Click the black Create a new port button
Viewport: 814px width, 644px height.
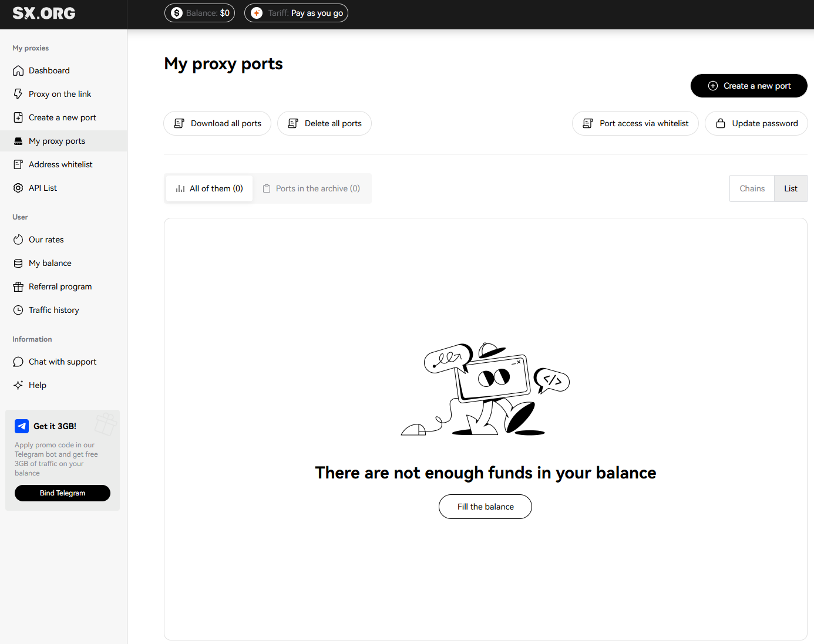[x=749, y=86]
